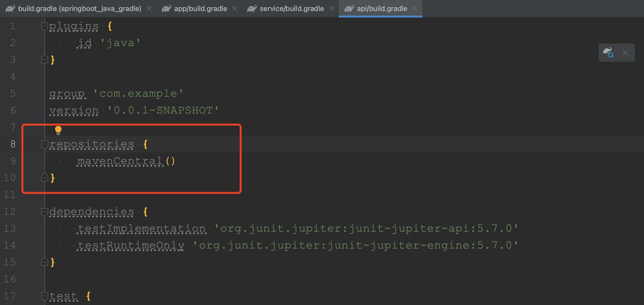Open the yellow lightbulb quick-fix menu
Screen dimensions: 644x305
pos(58,130)
